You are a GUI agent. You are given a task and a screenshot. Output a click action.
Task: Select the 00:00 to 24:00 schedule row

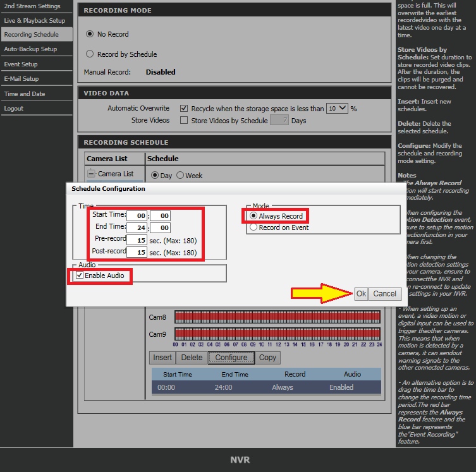pos(265,387)
